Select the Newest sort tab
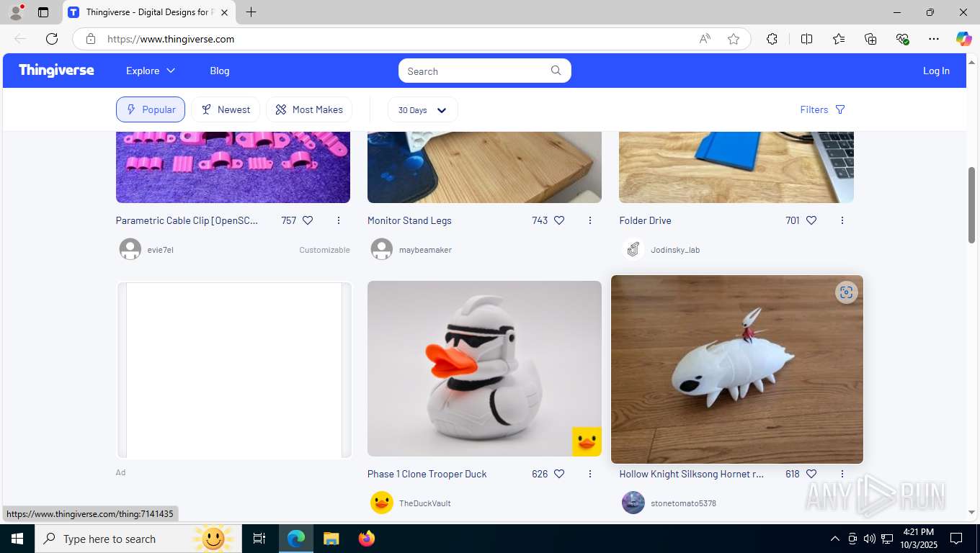Image resolution: width=980 pixels, height=553 pixels. (226, 109)
